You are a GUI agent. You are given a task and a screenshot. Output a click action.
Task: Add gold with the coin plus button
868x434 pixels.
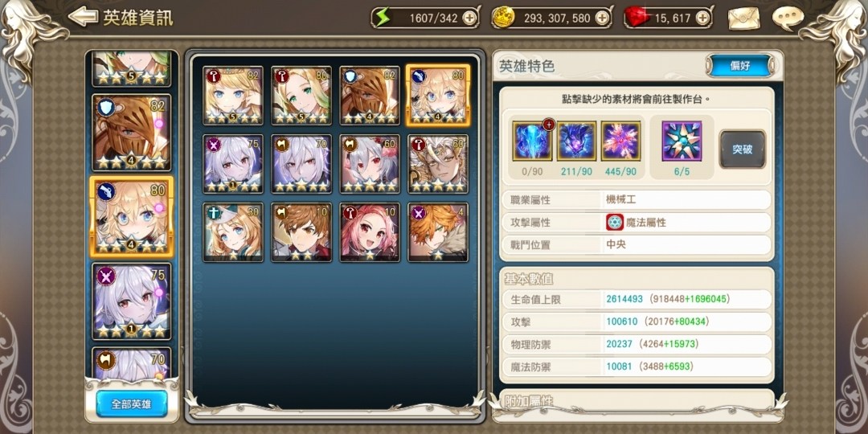point(602,18)
